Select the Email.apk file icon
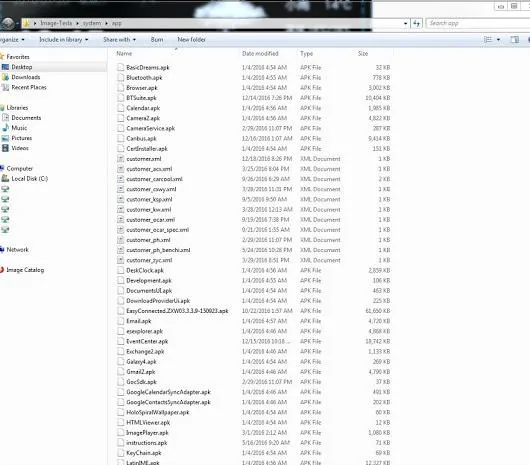The image size is (530, 465). coord(120,321)
